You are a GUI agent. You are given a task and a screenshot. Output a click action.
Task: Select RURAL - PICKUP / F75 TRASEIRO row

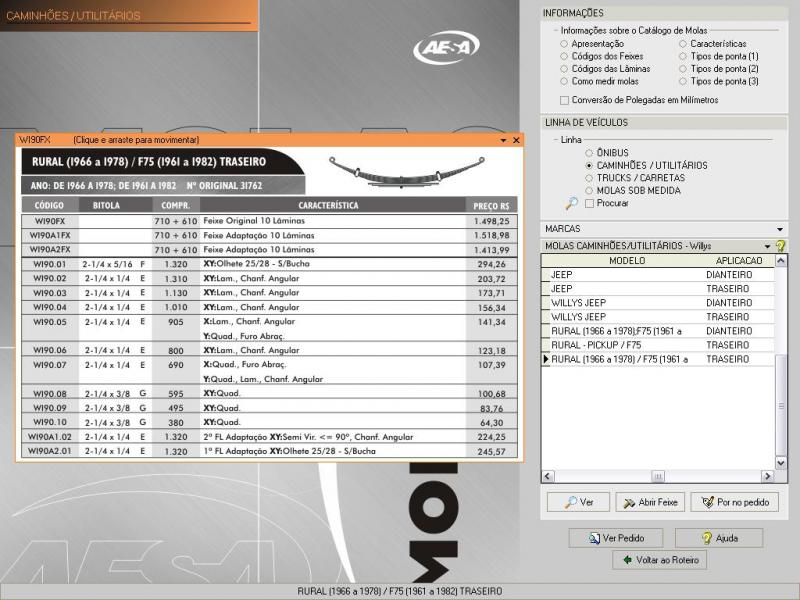[x=658, y=345]
